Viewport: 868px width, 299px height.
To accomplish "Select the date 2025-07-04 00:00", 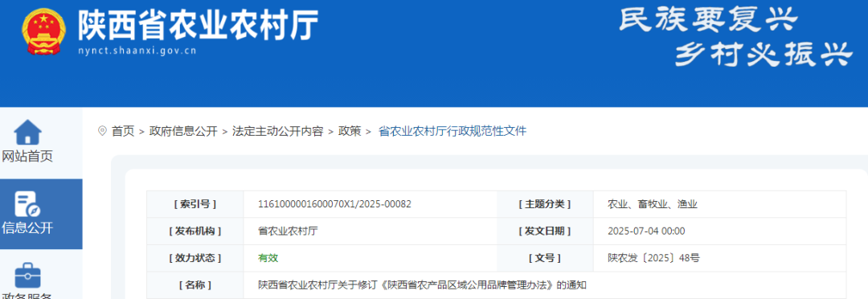I will (x=646, y=231).
